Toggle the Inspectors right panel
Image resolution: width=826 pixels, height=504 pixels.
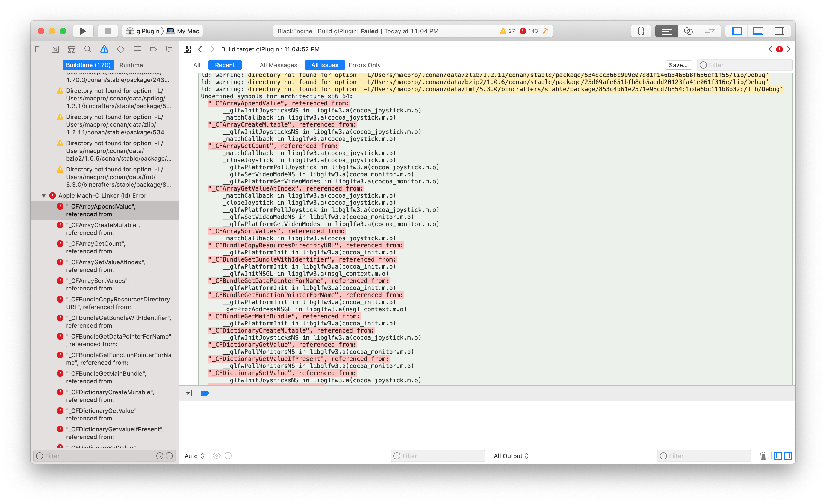(x=779, y=31)
